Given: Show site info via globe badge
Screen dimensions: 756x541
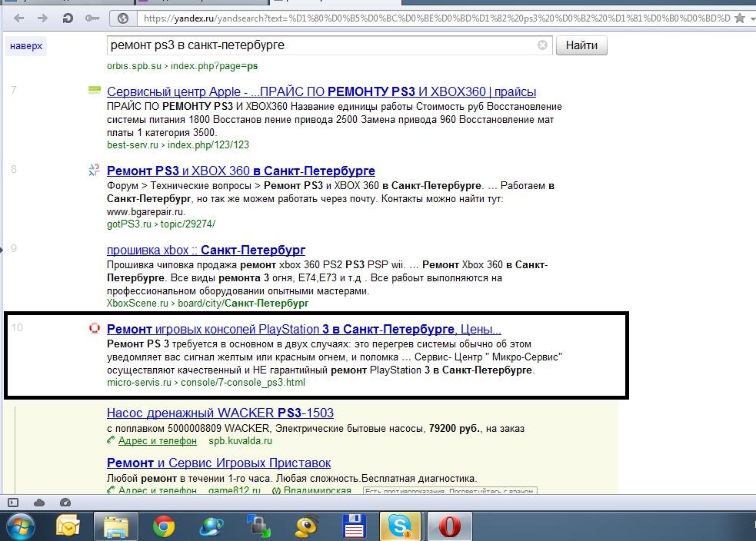Looking at the screenshot, I should (123, 18).
